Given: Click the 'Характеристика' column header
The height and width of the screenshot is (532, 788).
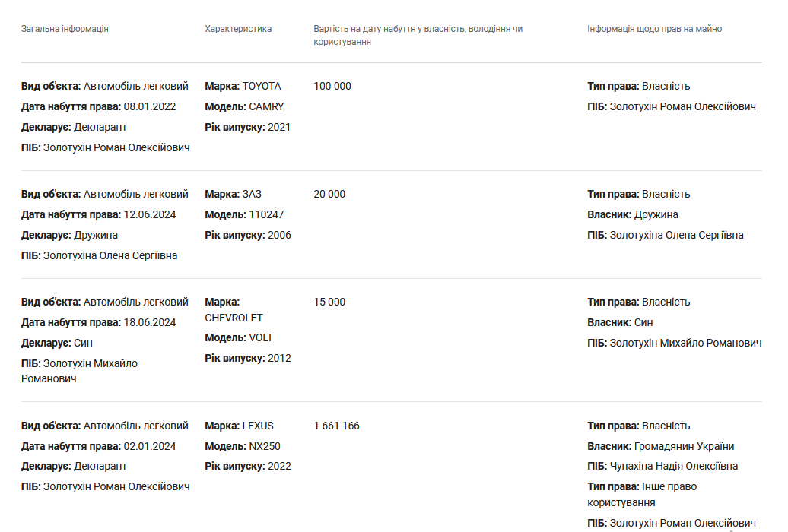Looking at the screenshot, I should pos(238,29).
